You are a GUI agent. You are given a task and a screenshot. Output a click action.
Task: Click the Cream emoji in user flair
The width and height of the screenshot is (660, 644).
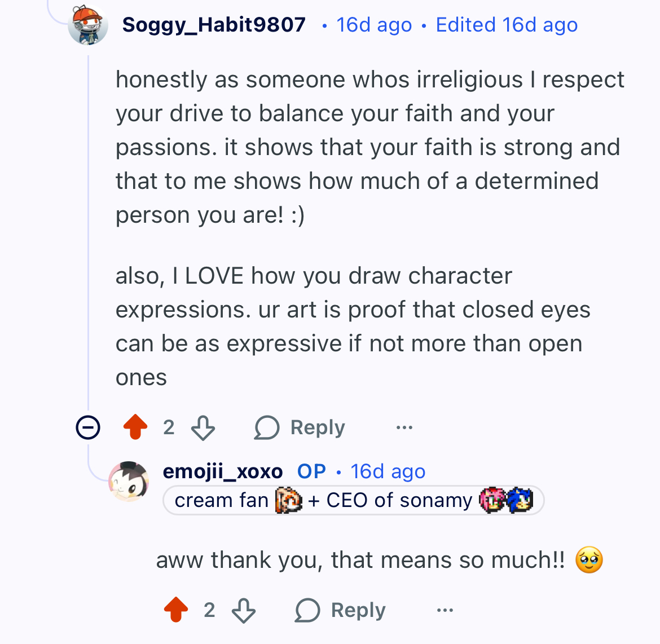288,500
